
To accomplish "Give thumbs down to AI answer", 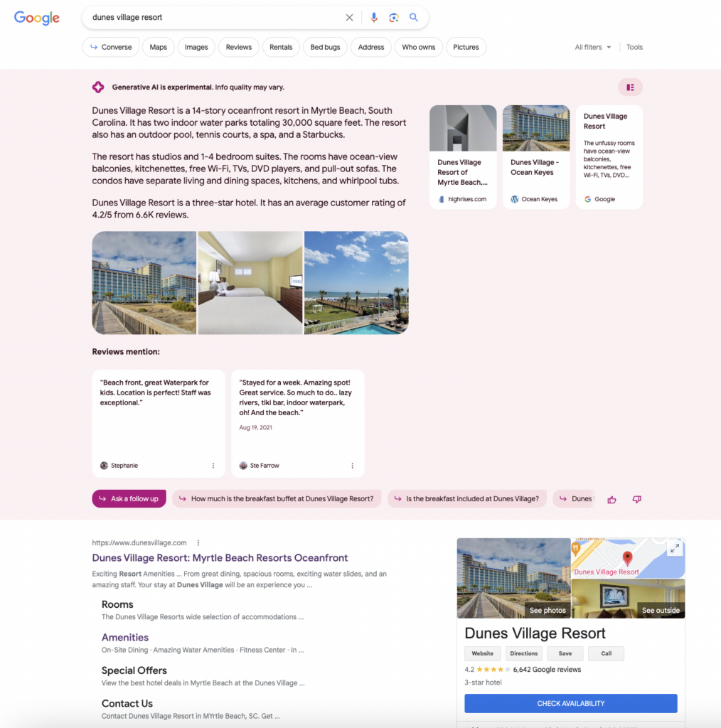I will (x=636, y=500).
